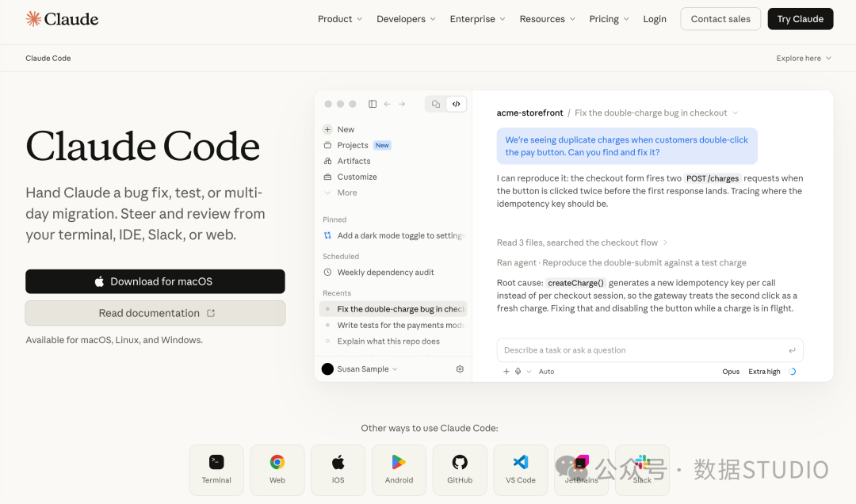
Task: Click the back arrow in app window
Action: pos(387,104)
